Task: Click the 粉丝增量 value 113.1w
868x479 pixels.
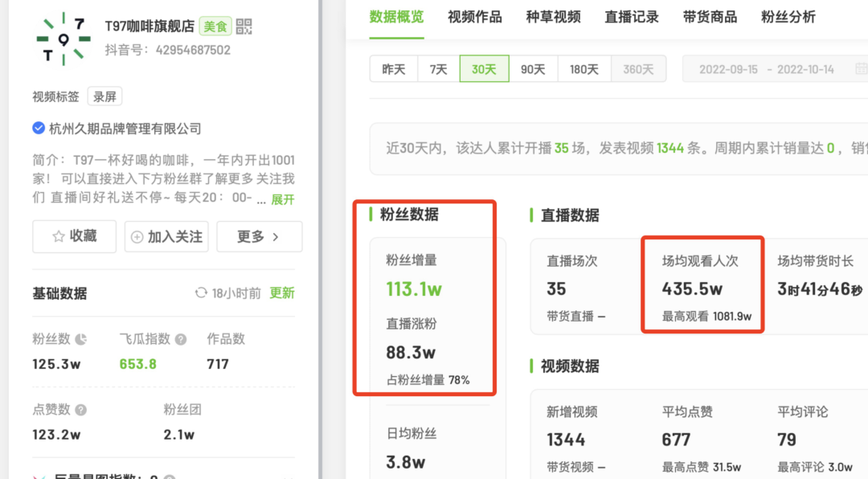Action: tap(414, 289)
